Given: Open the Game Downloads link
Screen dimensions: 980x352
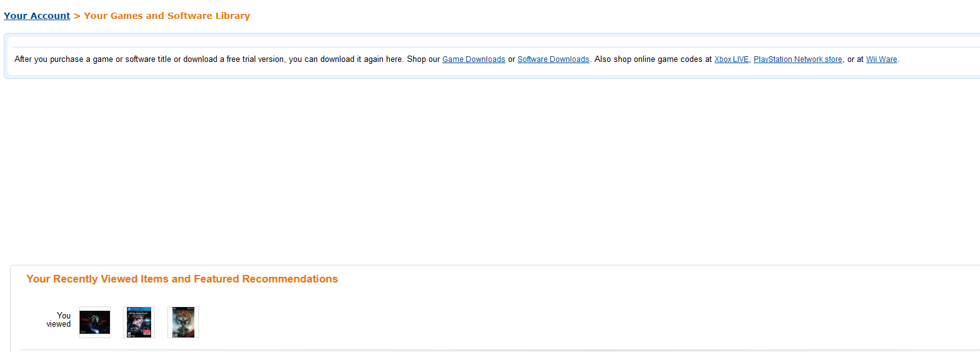Looking at the screenshot, I should pos(474,59).
